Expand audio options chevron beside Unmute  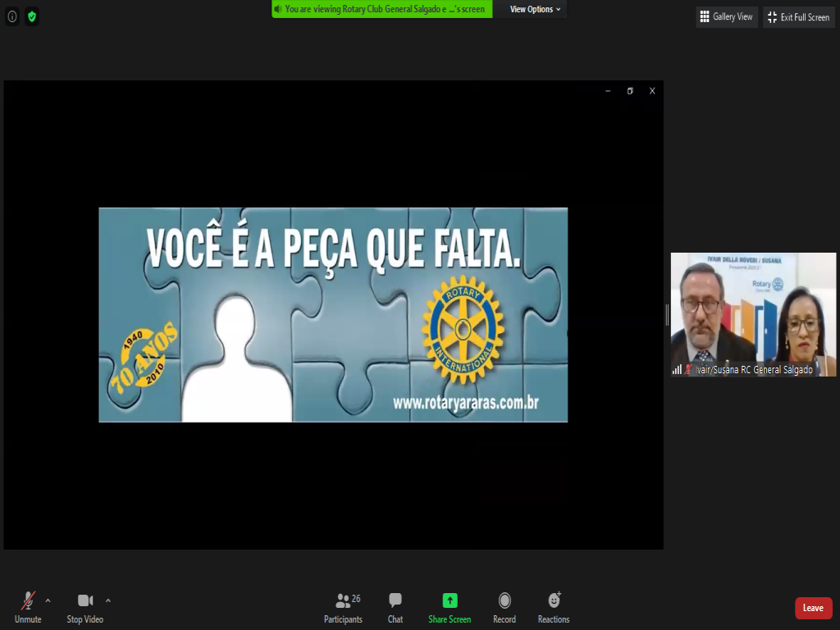[48, 600]
